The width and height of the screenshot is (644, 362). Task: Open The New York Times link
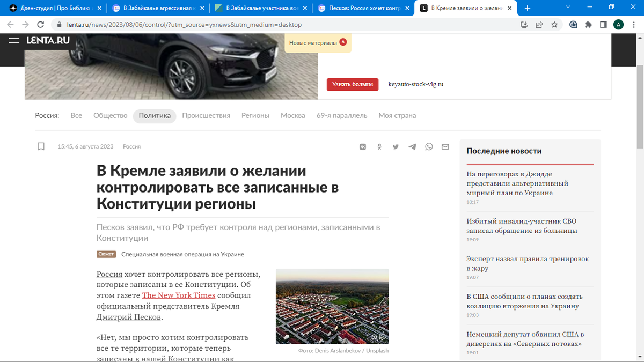(x=179, y=295)
